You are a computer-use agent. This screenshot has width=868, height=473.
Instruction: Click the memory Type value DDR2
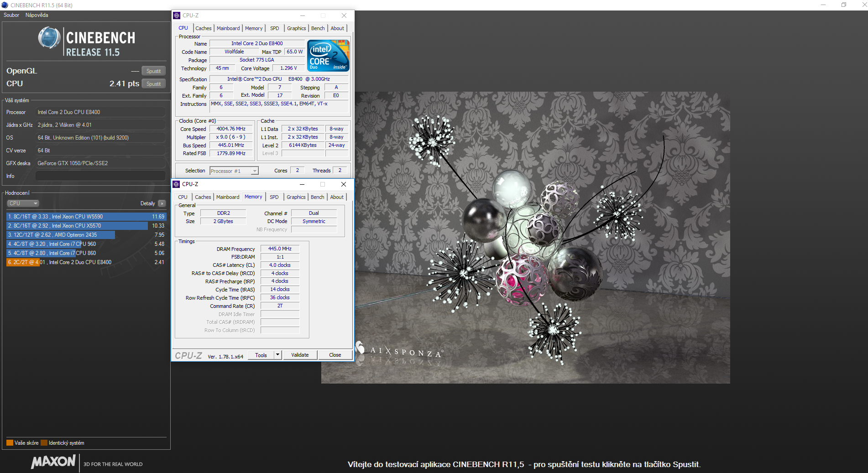tap(223, 213)
